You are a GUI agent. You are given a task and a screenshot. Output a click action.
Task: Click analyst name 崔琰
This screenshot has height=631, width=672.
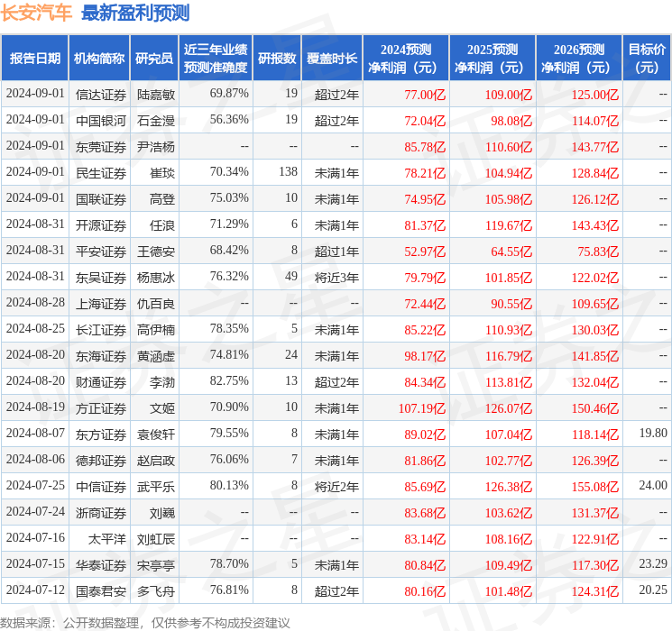(162, 173)
